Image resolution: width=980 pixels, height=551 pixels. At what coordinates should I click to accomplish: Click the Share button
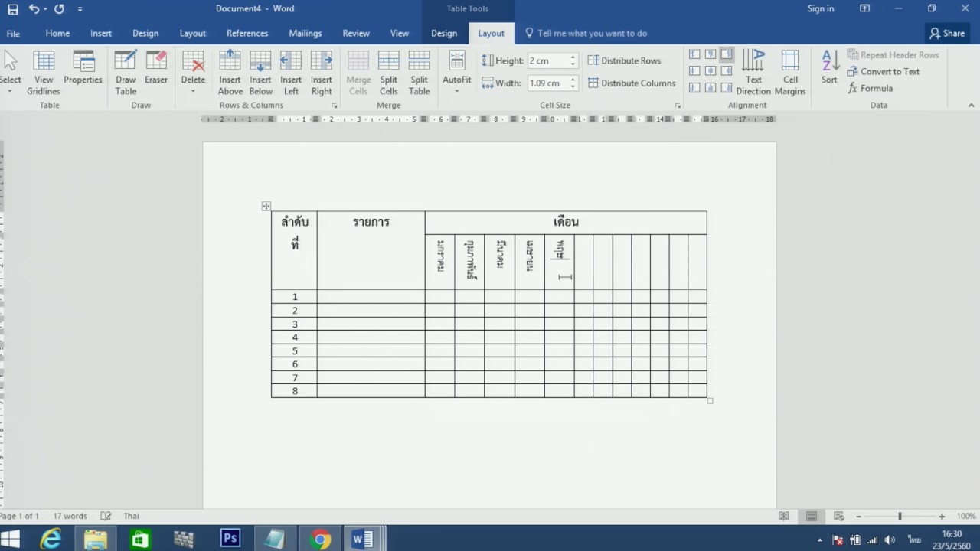[x=947, y=34]
